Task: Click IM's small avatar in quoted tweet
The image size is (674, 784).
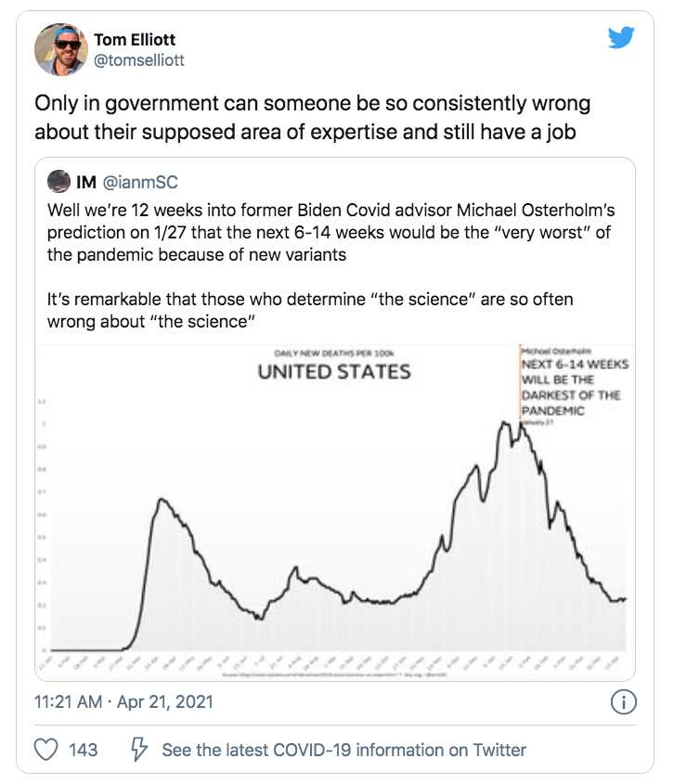Action: click(58, 182)
